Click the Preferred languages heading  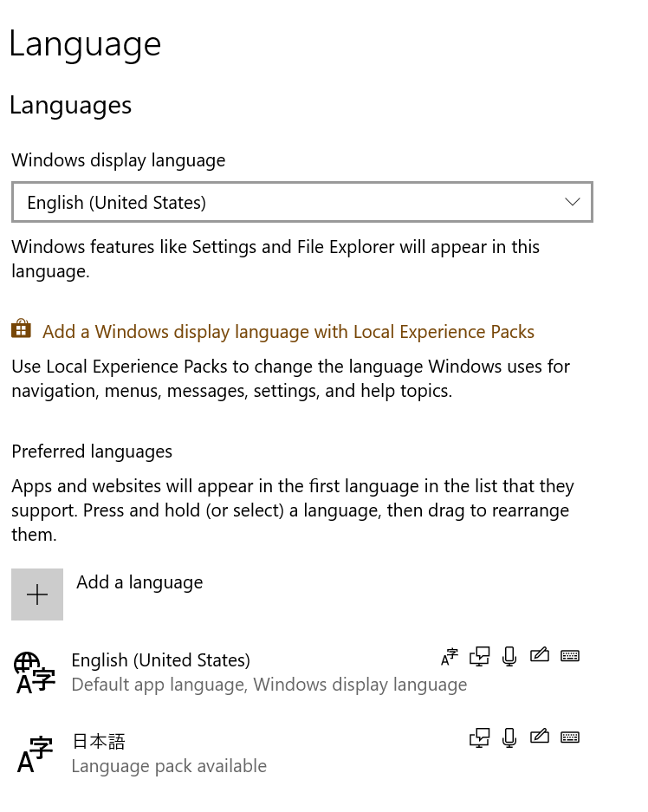pos(92,451)
